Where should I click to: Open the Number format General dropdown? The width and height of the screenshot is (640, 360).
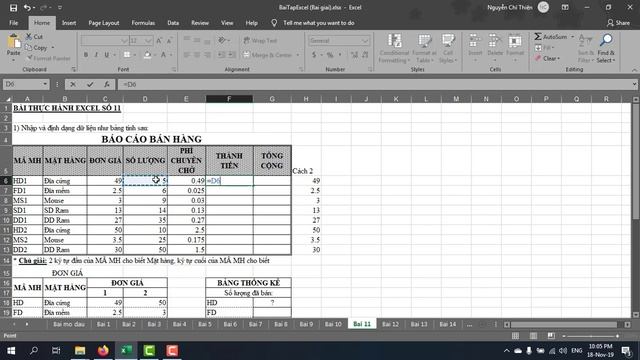[x=365, y=40]
